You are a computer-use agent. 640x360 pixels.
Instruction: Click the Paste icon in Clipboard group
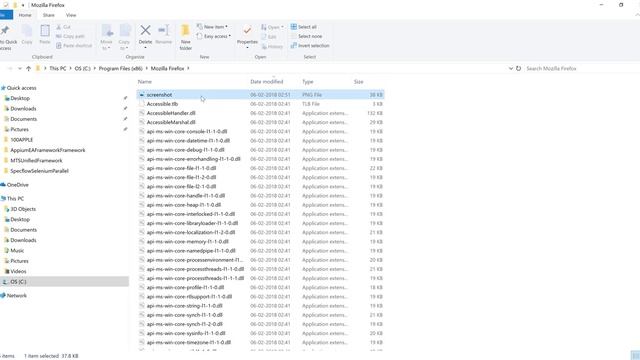coord(45,34)
